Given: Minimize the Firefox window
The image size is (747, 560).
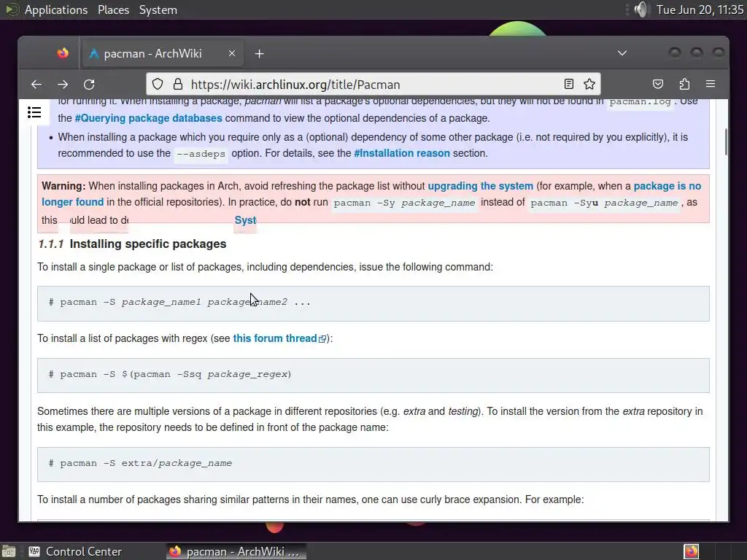Looking at the screenshot, I should pyautogui.click(x=675, y=52).
